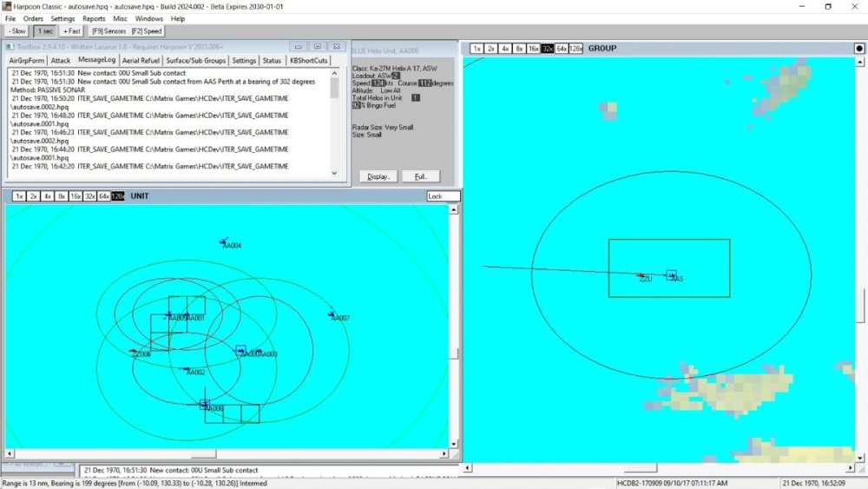This screenshot has height=489, width=868.
Task: Set GROUP map zoom to 128x
Action: click(576, 49)
